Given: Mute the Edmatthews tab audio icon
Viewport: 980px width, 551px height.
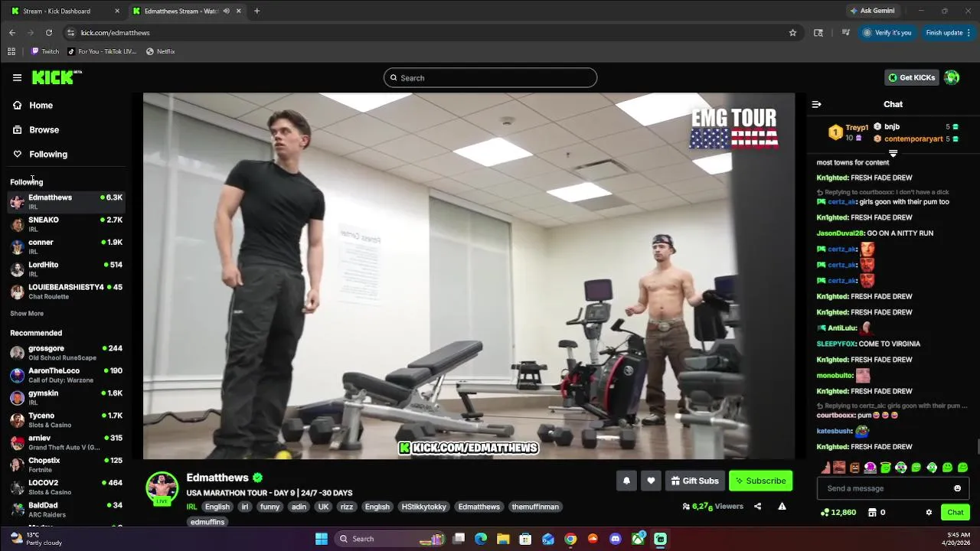Looking at the screenshot, I should coord(226,11).
